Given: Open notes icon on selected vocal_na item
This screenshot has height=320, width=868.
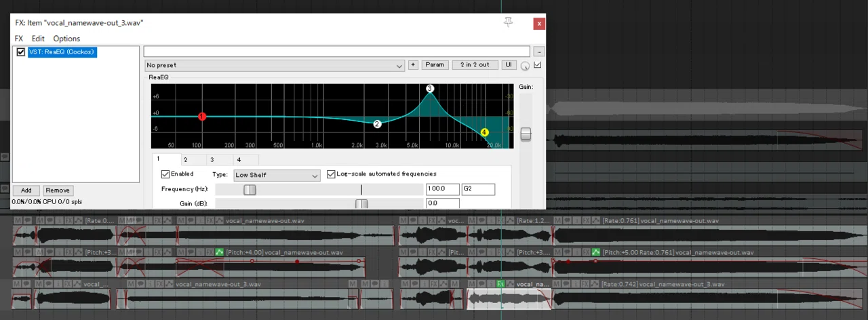Looking at the screenshot, I should pos(481,284).
